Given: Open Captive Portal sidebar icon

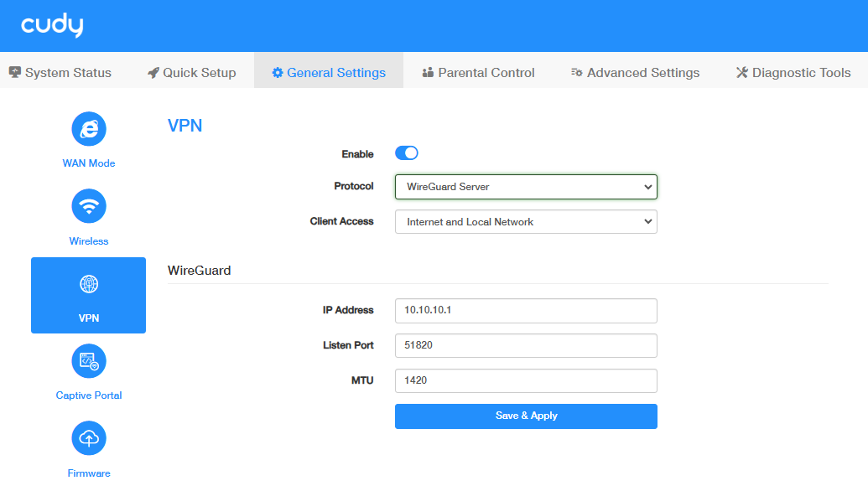Looking at the screenshot, I should (89, 361).
